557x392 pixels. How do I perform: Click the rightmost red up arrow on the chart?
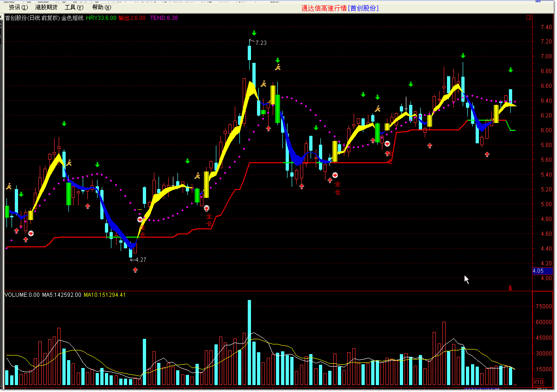[487, 154]
